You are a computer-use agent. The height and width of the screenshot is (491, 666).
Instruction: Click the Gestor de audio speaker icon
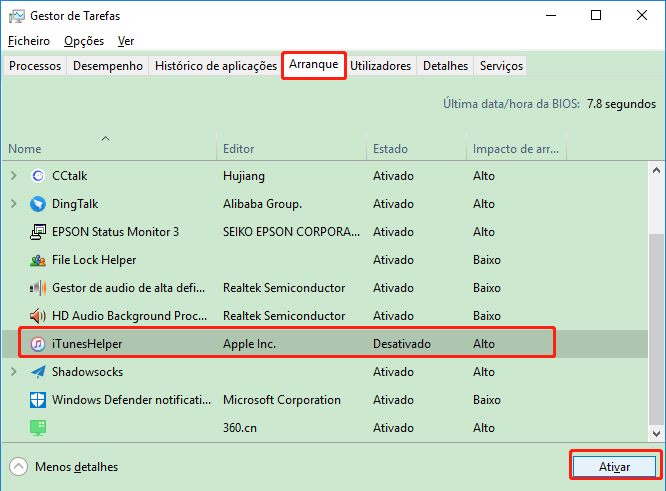tap(38, 288)
